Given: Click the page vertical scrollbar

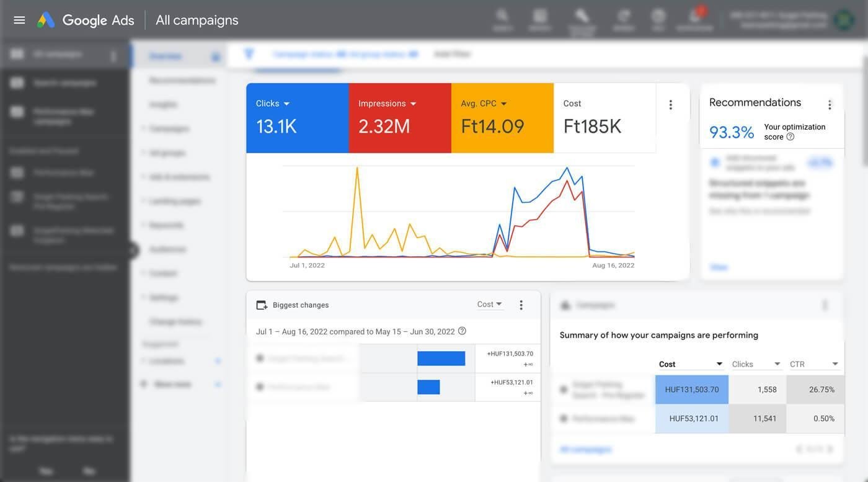Looking at the screenshot, I should 865,112.
